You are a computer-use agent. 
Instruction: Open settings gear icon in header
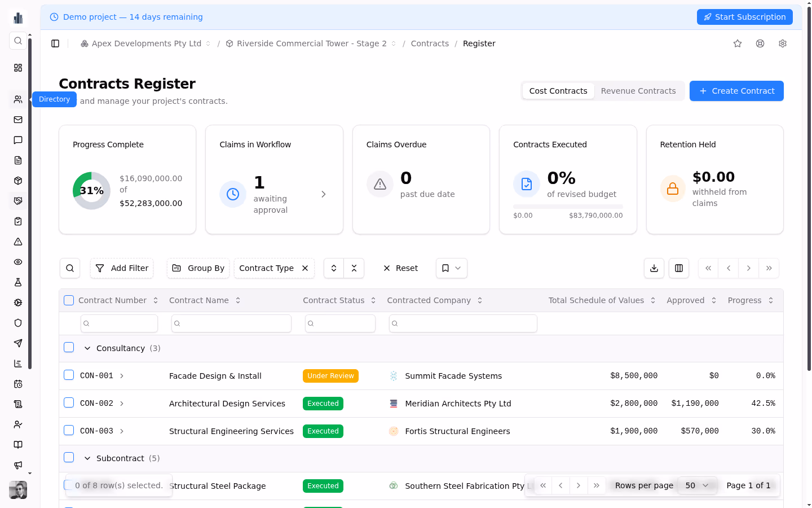[783, 43]
